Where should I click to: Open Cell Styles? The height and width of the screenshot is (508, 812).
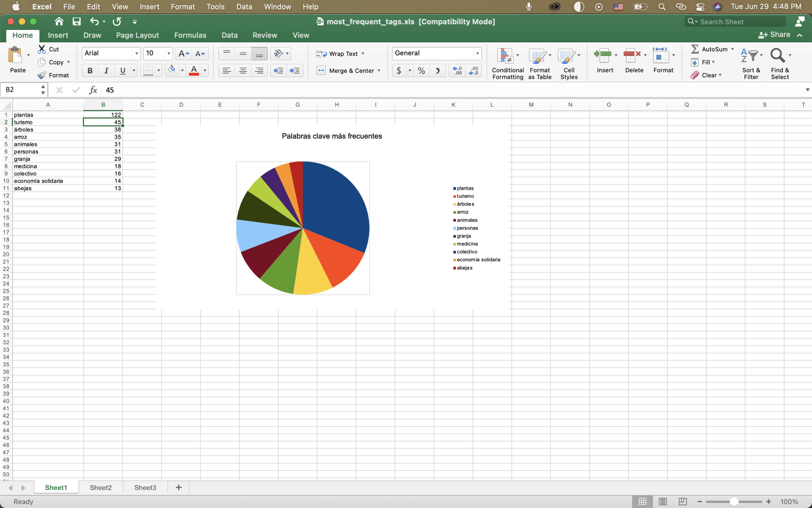coord(568,63)
